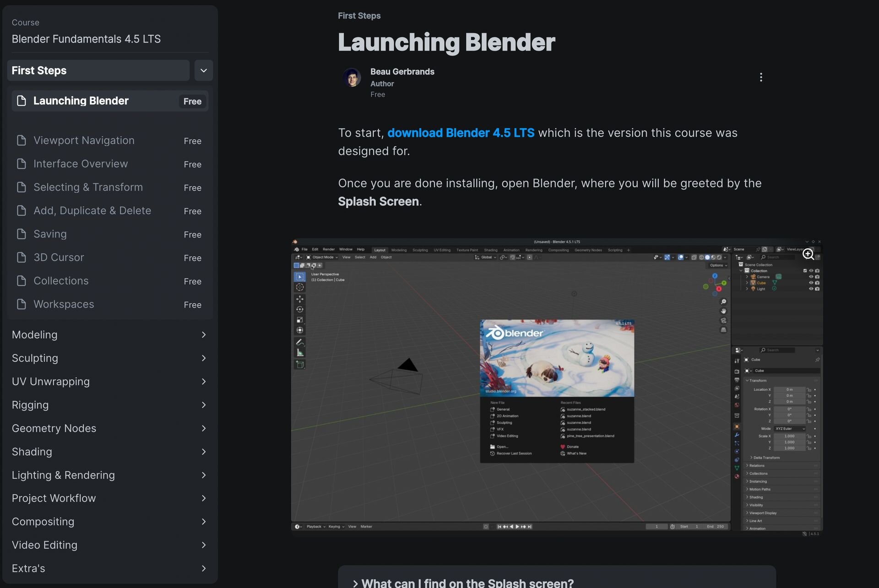This screenshot has width=879, height=588.
Task: Open Blender Fundamentals 4.5 LTS course title
Action: pyautogui.click(x=86, y=39)
